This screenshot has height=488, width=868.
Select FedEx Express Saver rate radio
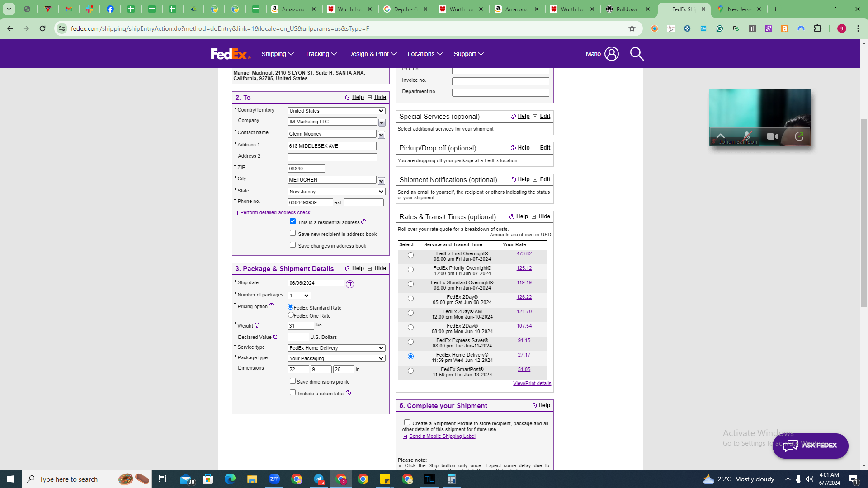410,342
